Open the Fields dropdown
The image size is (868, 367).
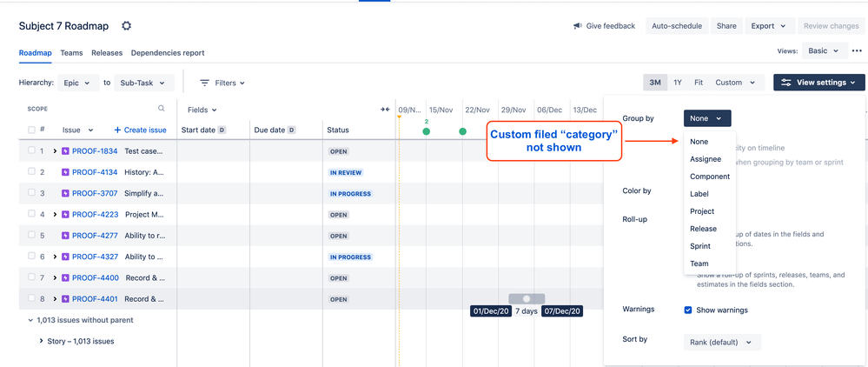pyautogui.click(x=202, y=110)
